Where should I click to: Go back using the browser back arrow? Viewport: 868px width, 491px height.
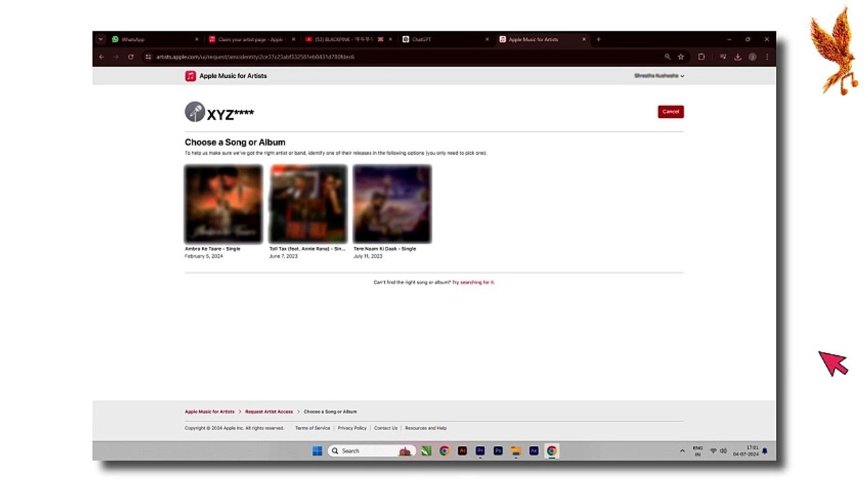pos(102,57)
